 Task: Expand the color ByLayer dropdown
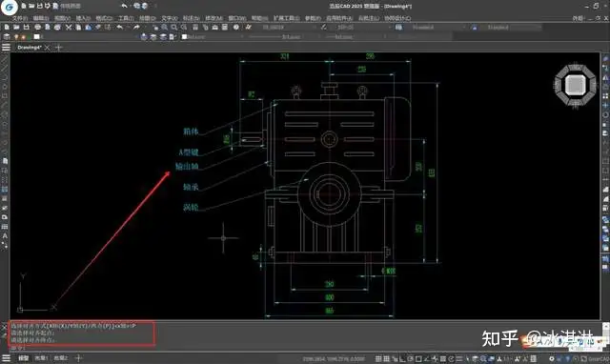241,37
